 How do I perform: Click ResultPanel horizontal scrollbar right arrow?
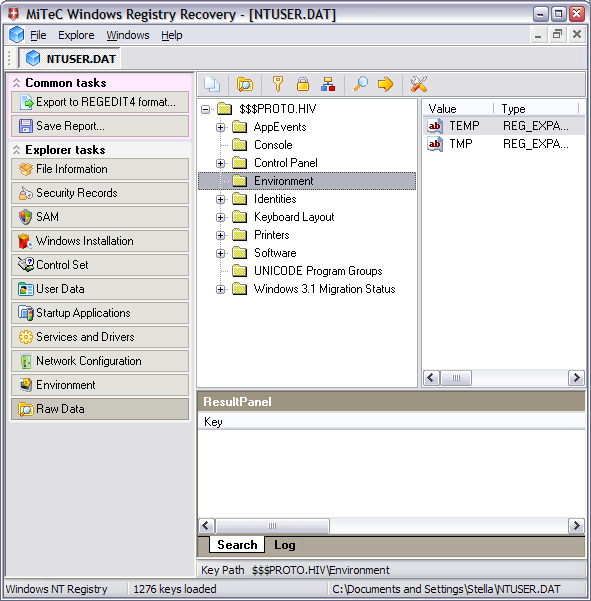576,525
